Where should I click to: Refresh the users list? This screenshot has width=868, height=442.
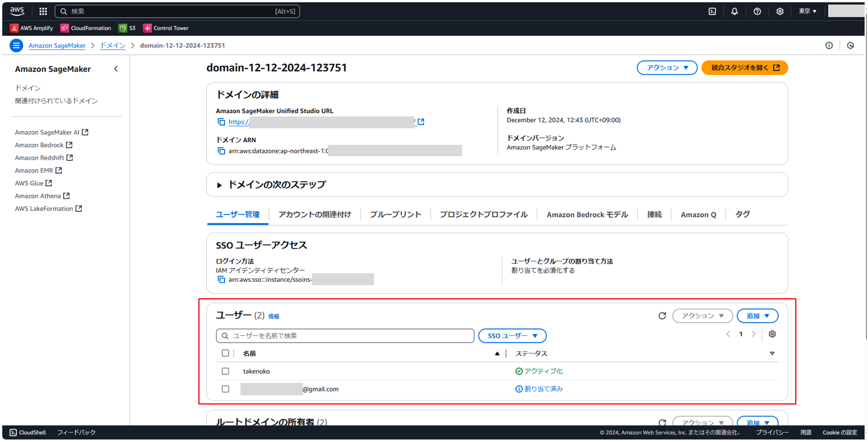tap(662, 316)
